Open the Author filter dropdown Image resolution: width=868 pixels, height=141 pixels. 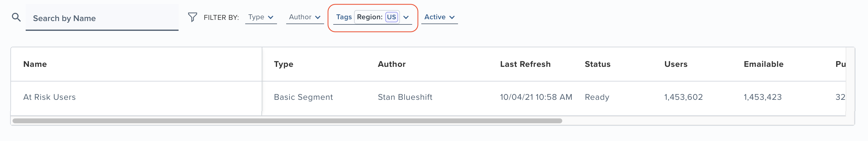coord(305,17)
